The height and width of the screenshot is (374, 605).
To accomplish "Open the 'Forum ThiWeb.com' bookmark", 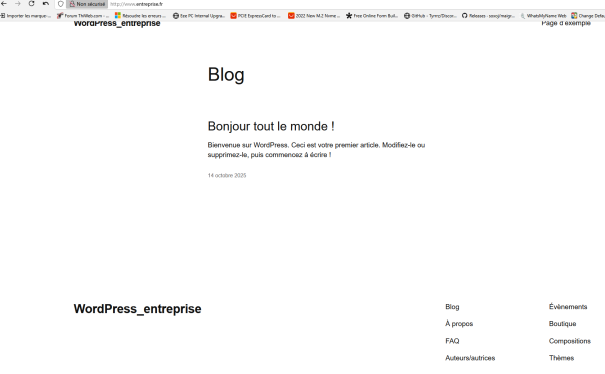I will [x=83, y=16].
